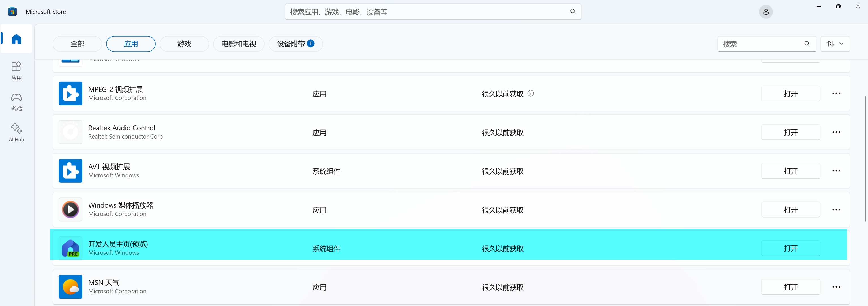This screenshot has height=306, width=868.
Task: Open AI Hub in sidebar
Action: [x=16, y=132]
